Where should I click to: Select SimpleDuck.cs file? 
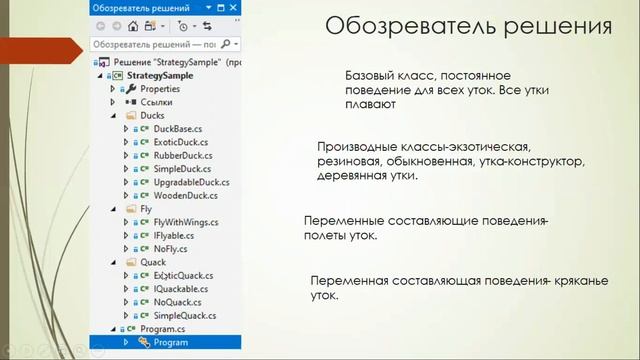click(182, 169)
